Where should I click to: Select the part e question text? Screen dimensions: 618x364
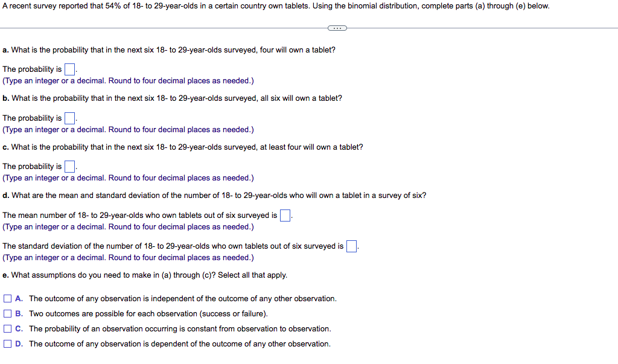[x=145, y=275]
